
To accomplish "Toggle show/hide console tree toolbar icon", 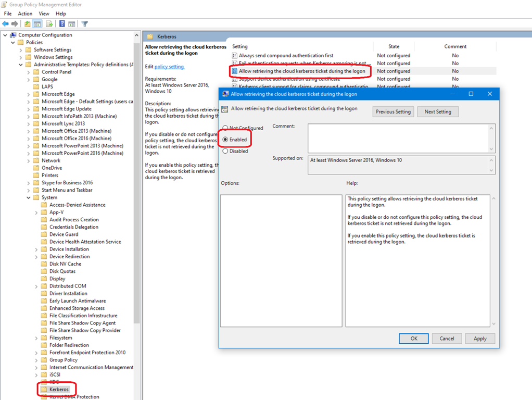I will pos(37,24).
